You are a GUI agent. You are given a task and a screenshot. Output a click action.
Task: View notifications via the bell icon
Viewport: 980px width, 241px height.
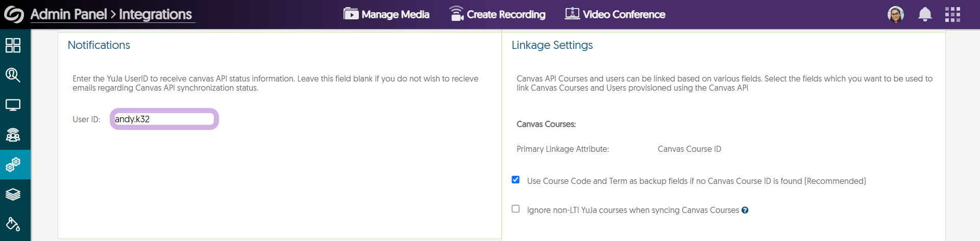[925, 14]
